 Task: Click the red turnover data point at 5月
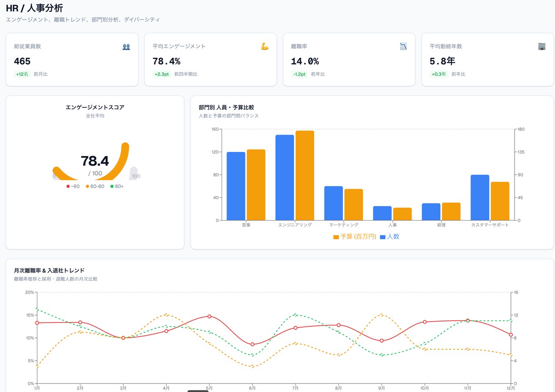pyautogui.click(x=209, y=317)
